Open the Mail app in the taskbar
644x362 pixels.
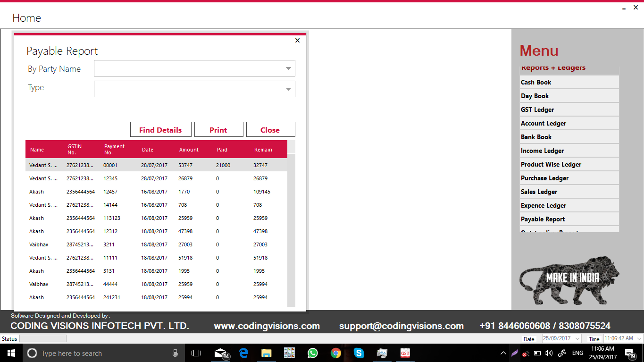(x=221, y=353)
